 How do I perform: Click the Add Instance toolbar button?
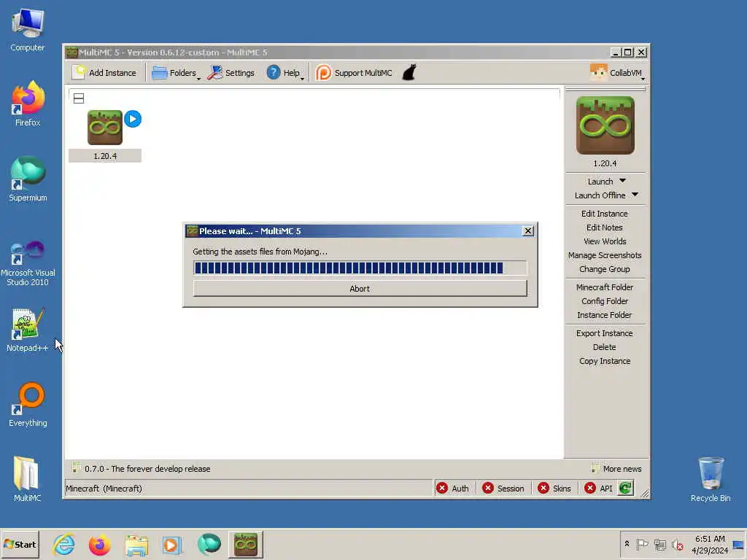click(104, 73)
